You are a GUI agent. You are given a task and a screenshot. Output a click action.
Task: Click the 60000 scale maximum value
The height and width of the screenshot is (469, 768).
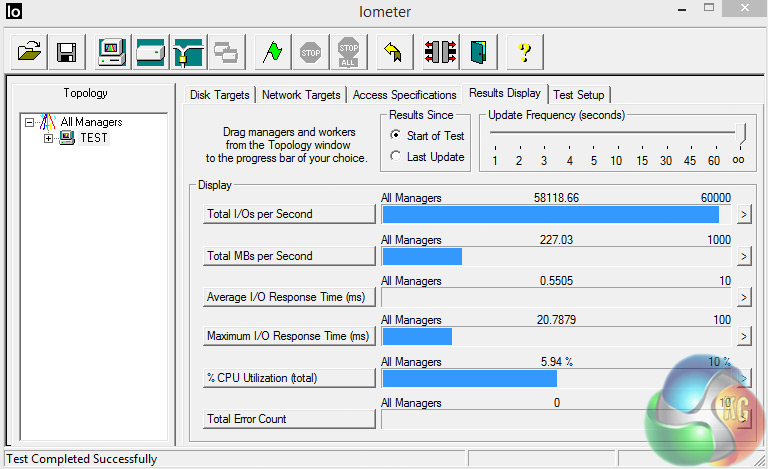(716, 198)
